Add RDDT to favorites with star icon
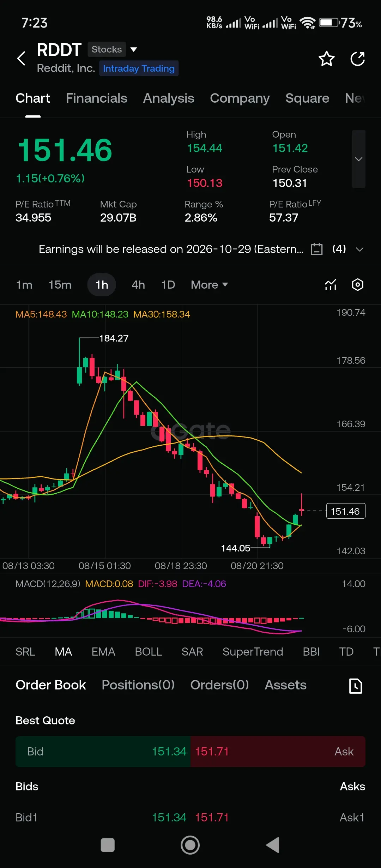The image size is (381, 868). [x=326, y=59]
